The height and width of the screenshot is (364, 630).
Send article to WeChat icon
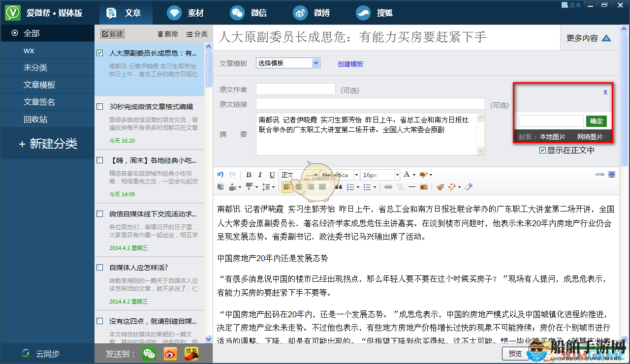point(149,354)
